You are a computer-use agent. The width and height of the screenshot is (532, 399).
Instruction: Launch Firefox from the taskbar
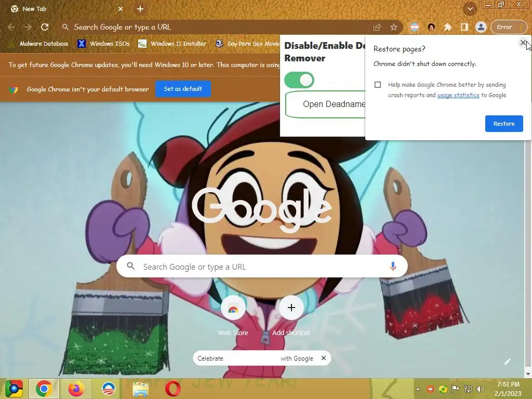point(76,389)
